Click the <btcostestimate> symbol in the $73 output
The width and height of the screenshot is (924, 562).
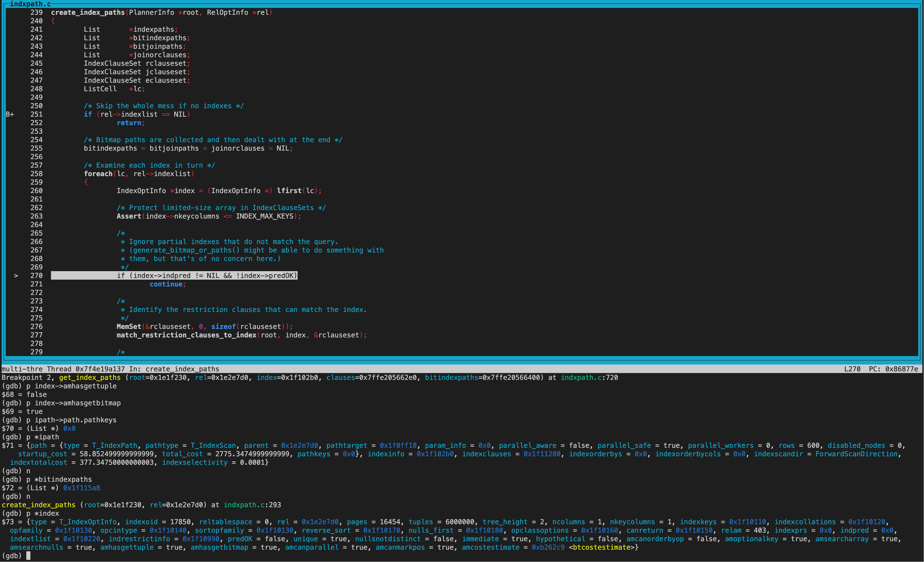click(601, 547)
